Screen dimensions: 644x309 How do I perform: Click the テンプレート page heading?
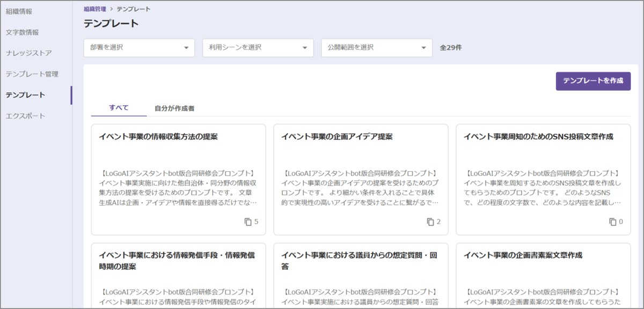[111, 24]
